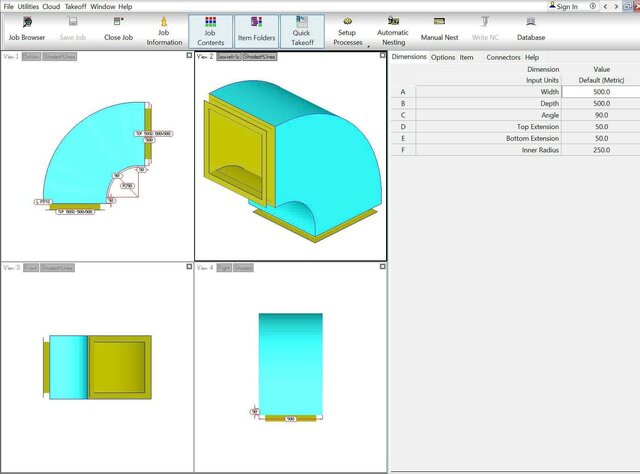Open View 1 Shaded+Lines display dropdown
The image size is (640, 474).
[61, 57]
